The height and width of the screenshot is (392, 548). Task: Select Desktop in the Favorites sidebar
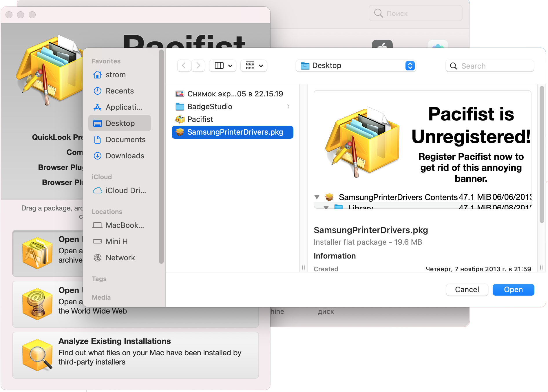click(120, 123)
